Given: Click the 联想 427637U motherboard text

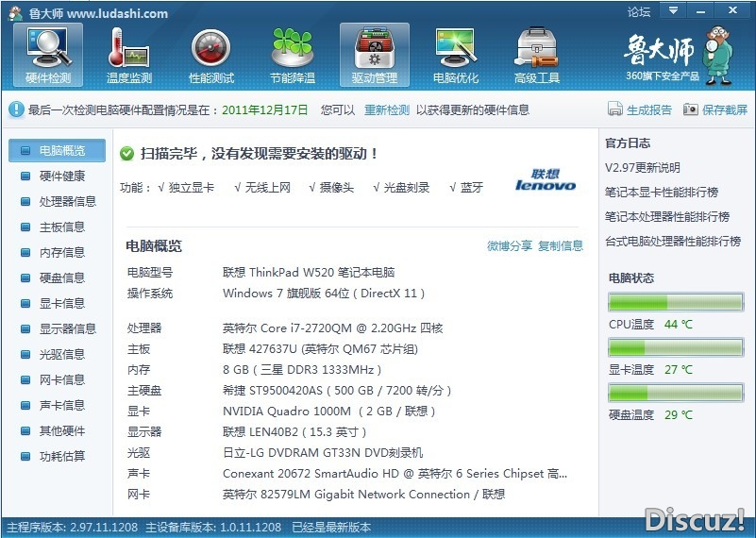Looking at the screenshot, I should click(x=320, y=349).
